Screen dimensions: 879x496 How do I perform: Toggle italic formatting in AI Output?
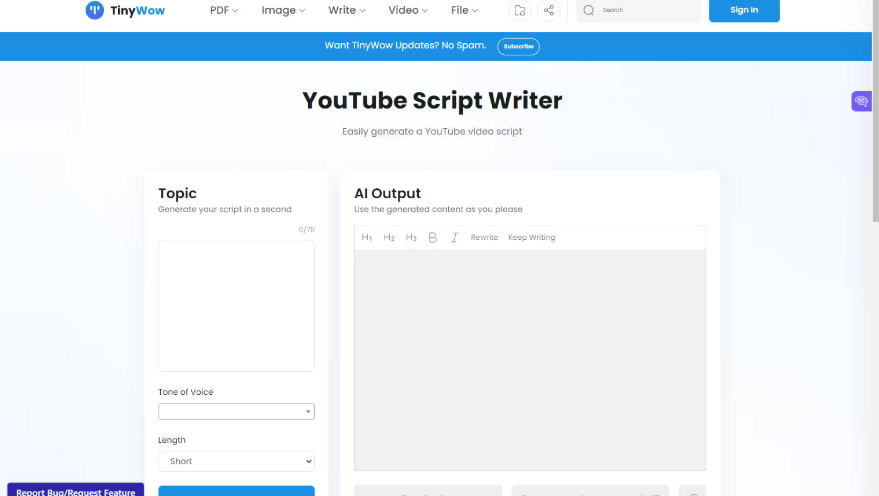click(454, 238)
